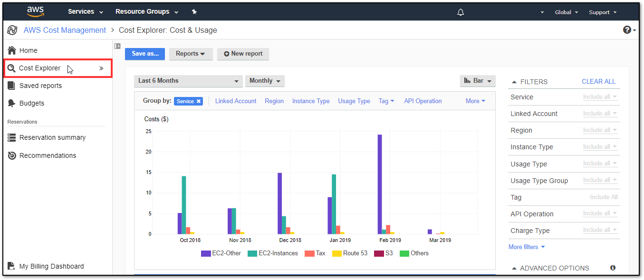Screen dimensions: 644x280
Task: Open the Bar chart type dropdown
Action: [x=478, y=81]
